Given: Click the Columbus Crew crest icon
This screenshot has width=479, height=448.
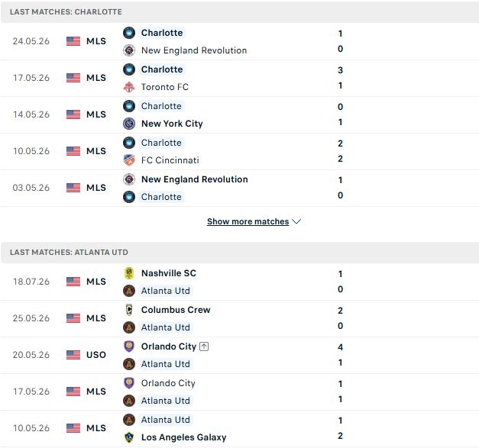Looking at the screenshot, I should point(129,310).
